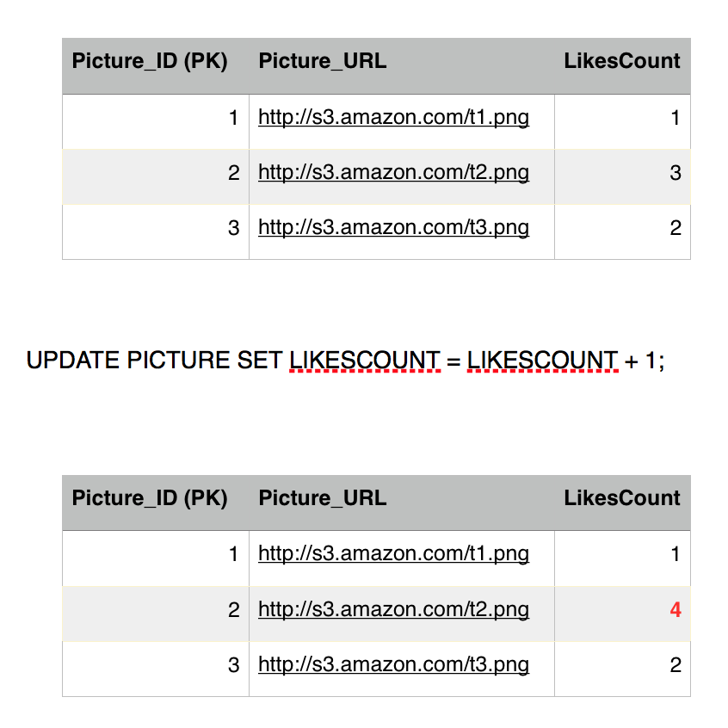
Task: Select the first table's Picture_ID (PK) header
Action: point(150,61)
